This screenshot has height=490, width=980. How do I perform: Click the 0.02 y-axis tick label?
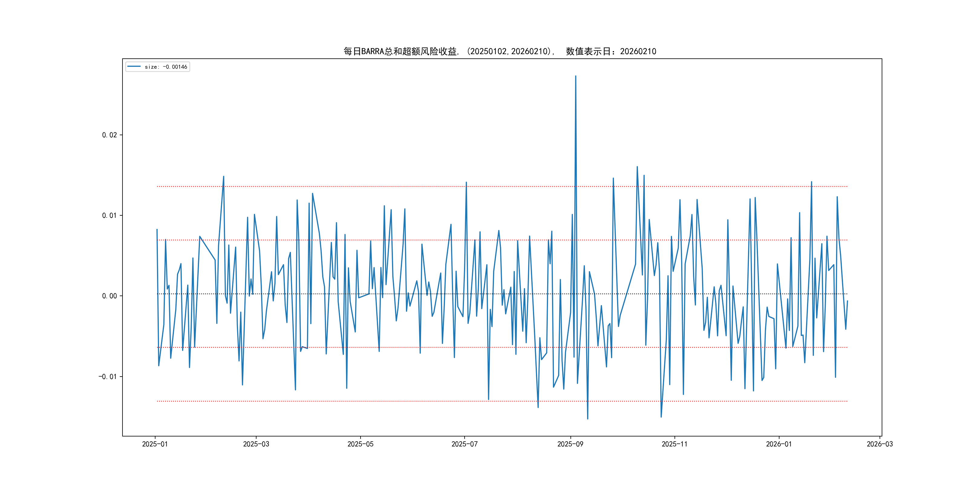tap(109, 135)
